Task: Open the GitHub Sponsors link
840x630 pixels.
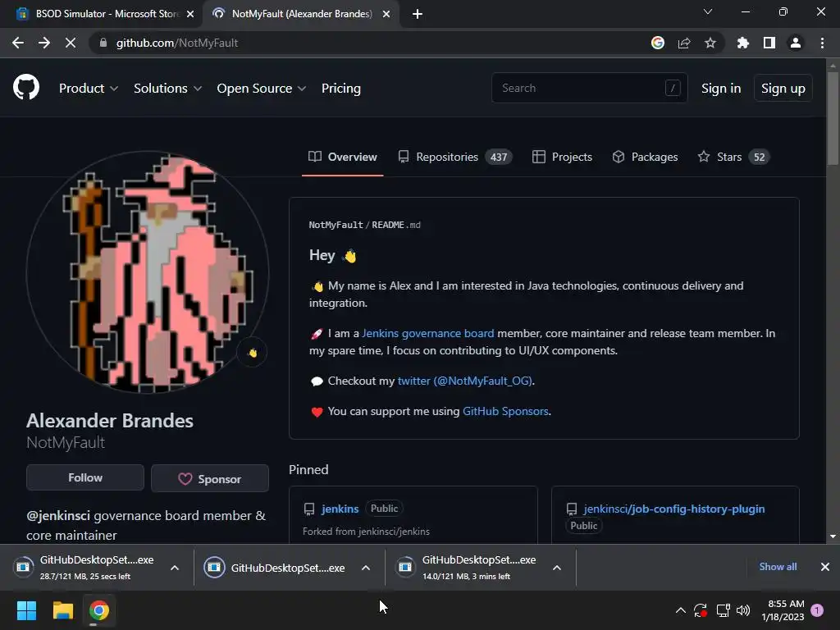Action: [505, 412]
